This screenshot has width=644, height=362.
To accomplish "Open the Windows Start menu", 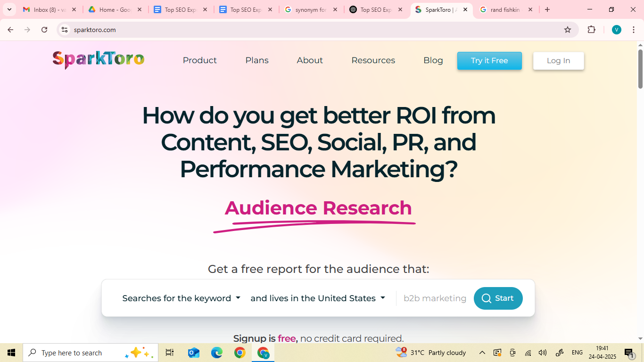I will coord(11,353).
